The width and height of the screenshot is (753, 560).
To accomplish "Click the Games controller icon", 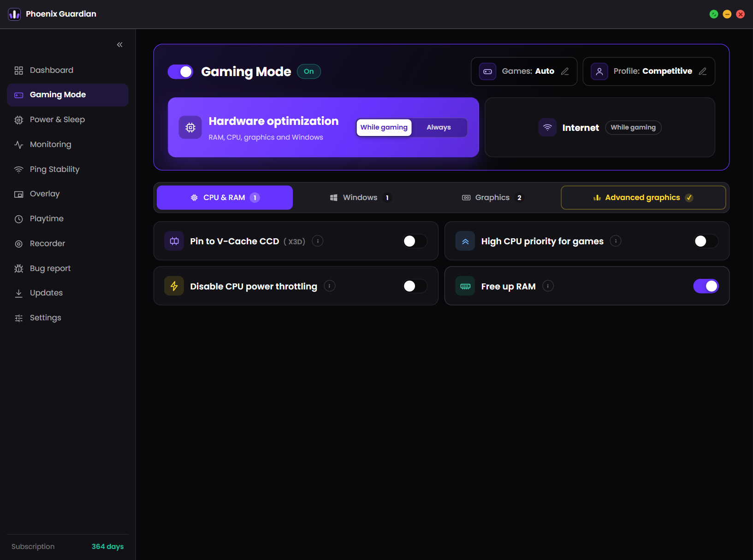I will point(487,71).
